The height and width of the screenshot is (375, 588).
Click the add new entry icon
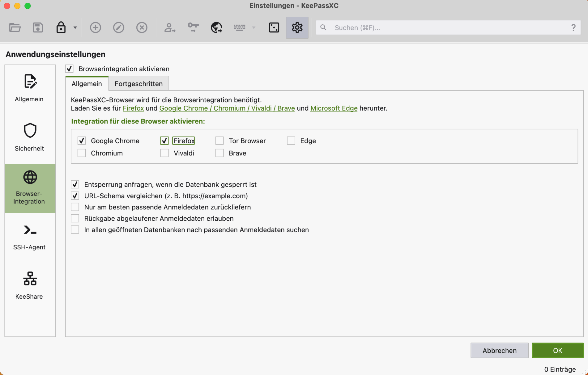click(95, 27)
